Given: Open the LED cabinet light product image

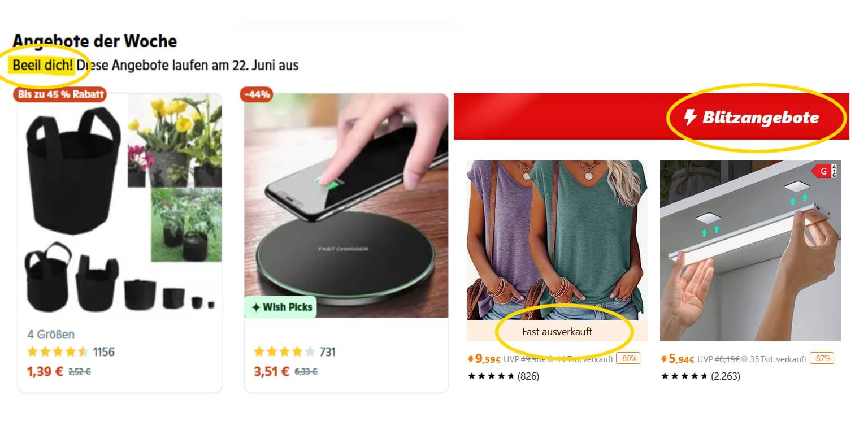Looking at the screenshot, I should pos(750,251).
